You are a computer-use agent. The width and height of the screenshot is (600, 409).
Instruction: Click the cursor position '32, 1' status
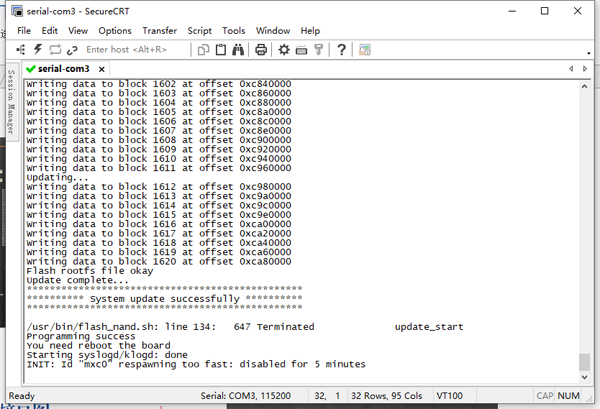(327, 396)
